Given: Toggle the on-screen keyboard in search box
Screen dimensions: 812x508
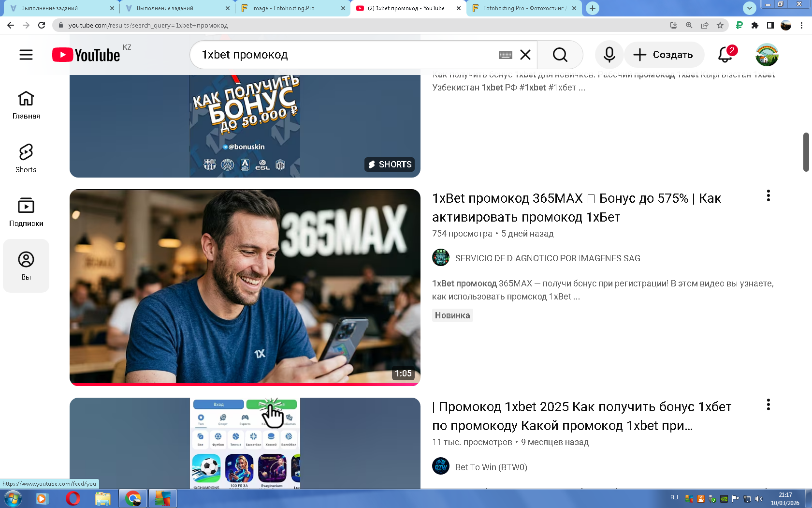Looking at the screenshot, I should pyautogui.click(x=505, y=55).
